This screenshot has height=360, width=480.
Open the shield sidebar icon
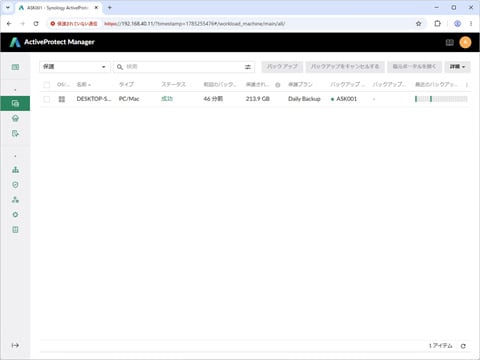15,185
